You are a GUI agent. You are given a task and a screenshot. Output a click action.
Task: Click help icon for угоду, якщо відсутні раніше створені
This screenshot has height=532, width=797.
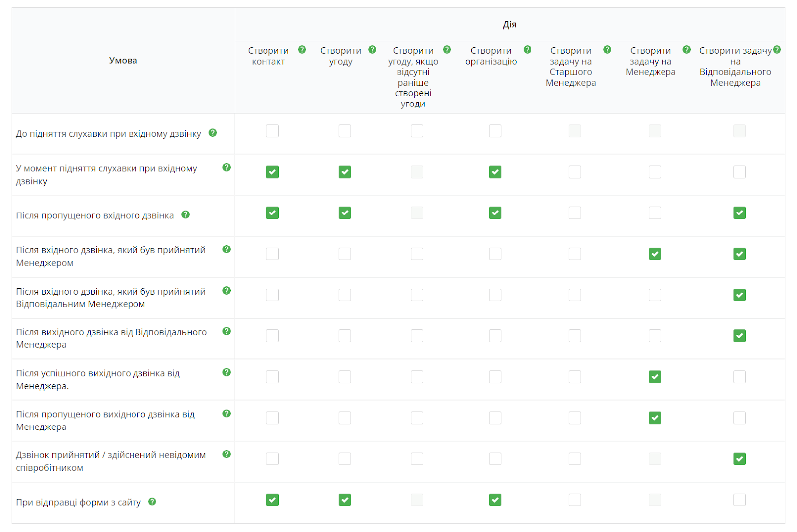click(447, 50)
